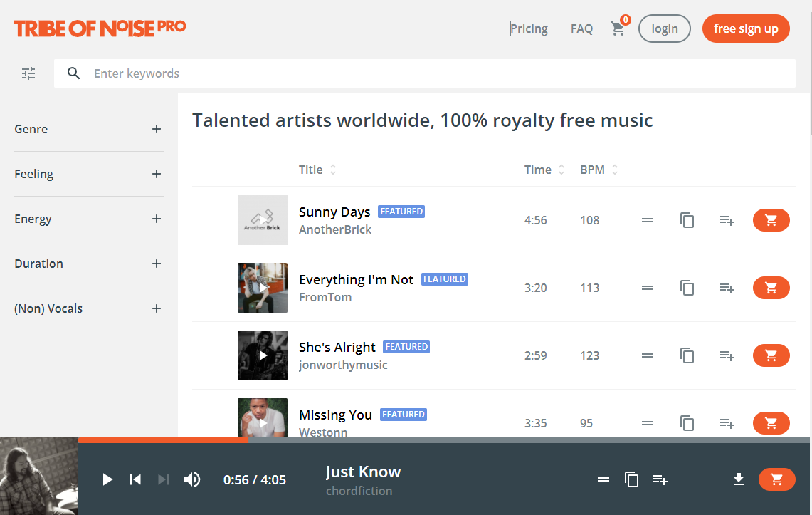Click the login button
812x515 pixels.
coord(665,28)
